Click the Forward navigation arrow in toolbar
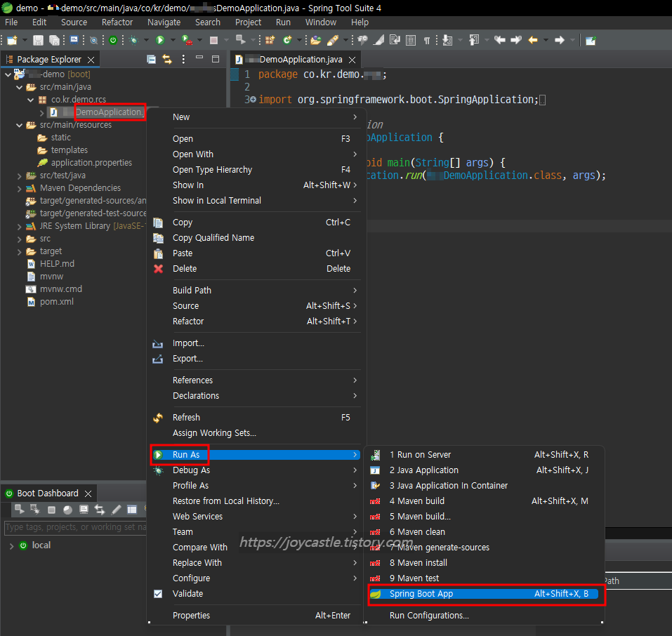 coord(559,40)
